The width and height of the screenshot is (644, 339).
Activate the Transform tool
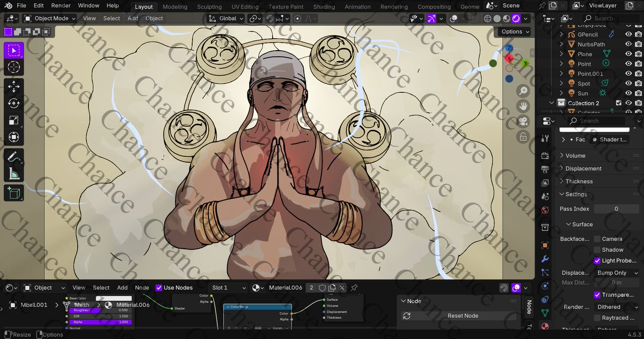coord(14,137)
